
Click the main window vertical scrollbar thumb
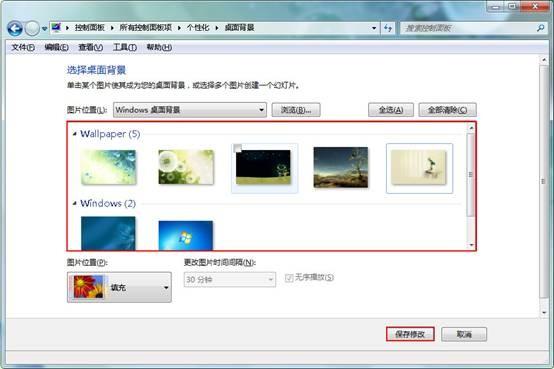click(544, 182)
